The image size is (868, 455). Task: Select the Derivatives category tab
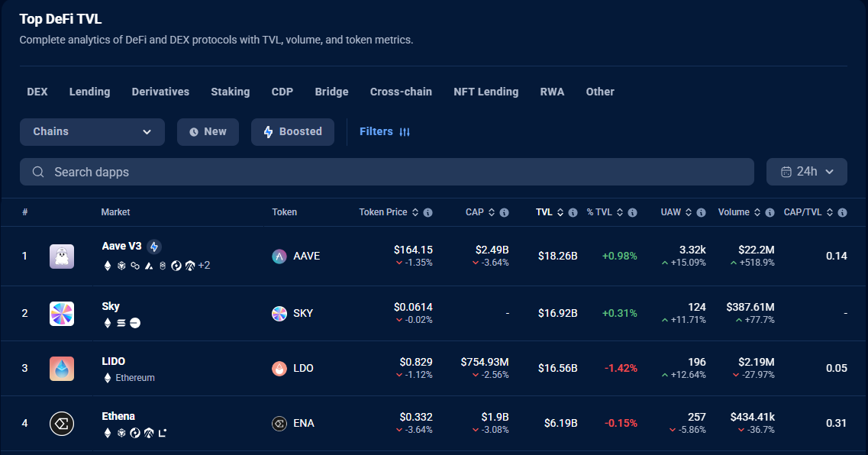tap(160, 92)
